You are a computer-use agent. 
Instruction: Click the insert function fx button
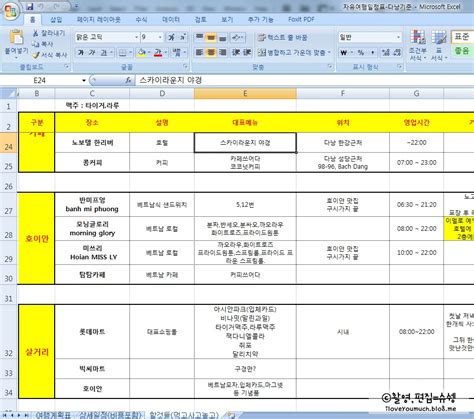128,80
